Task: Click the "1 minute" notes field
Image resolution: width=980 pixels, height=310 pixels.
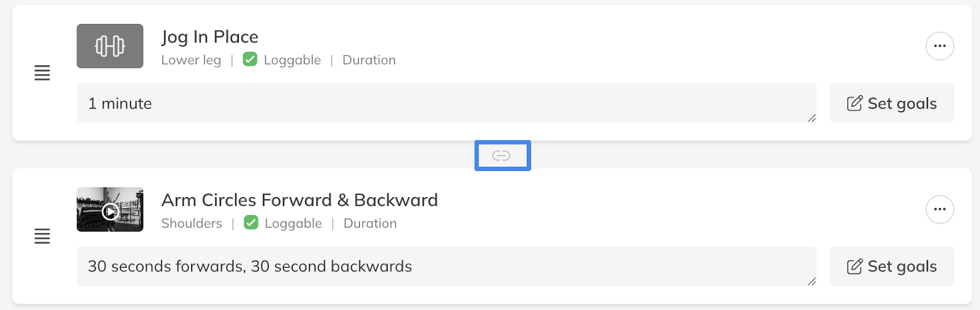Action: point(446,103)
